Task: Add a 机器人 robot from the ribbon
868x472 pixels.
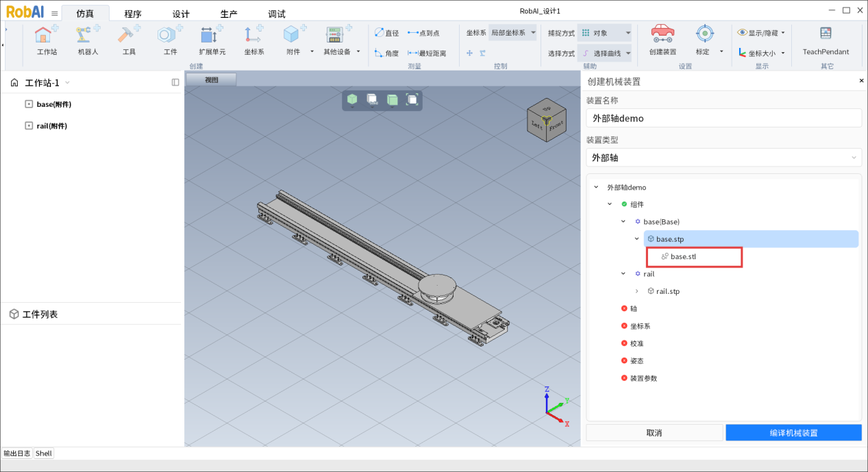Action: [x=88, y=40]
